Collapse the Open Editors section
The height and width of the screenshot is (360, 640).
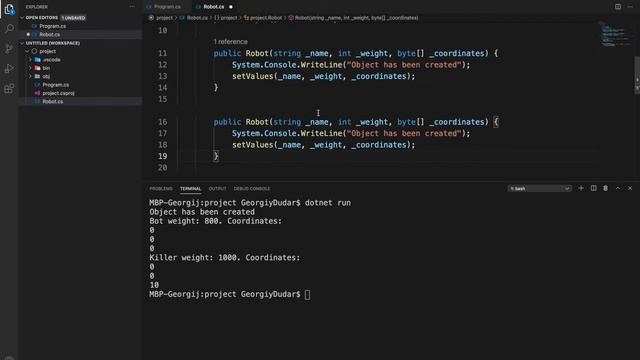[22, 18]
